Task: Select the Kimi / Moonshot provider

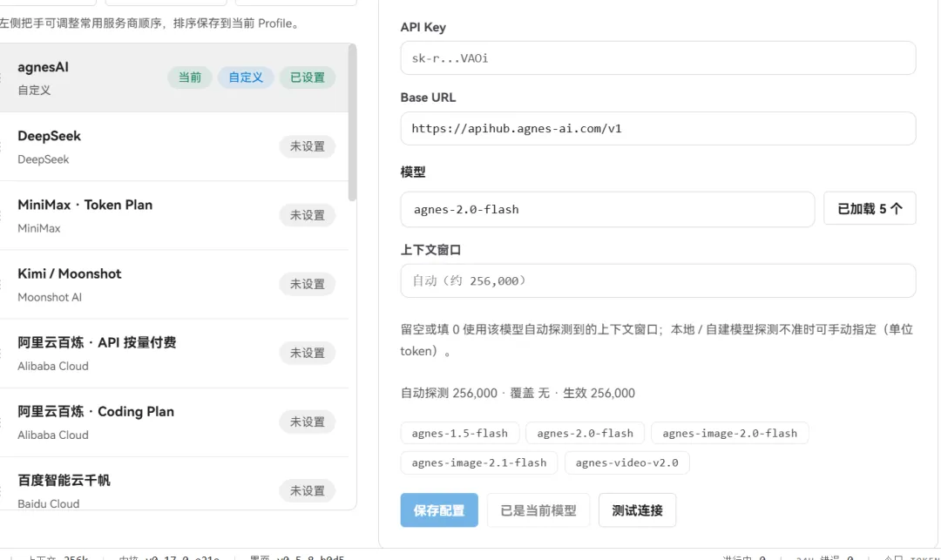Action: (x=174, y=284)
